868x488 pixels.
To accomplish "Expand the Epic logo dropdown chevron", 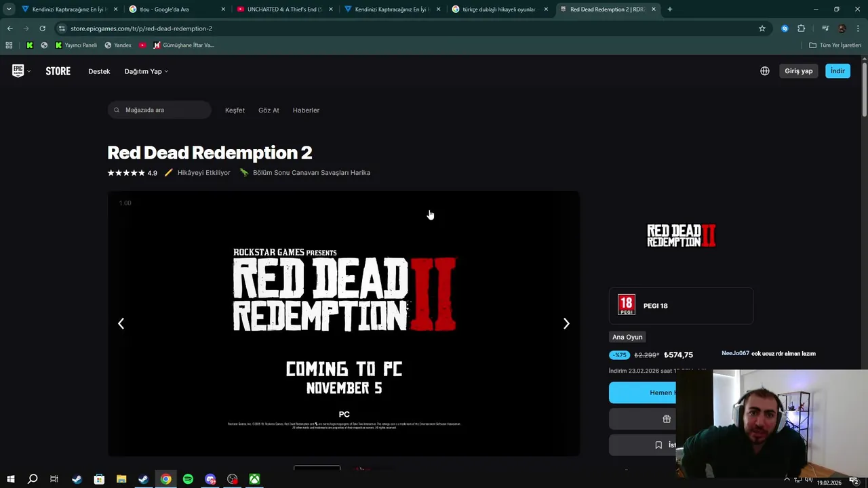I will pyautogui.click(x=28, y=71).
